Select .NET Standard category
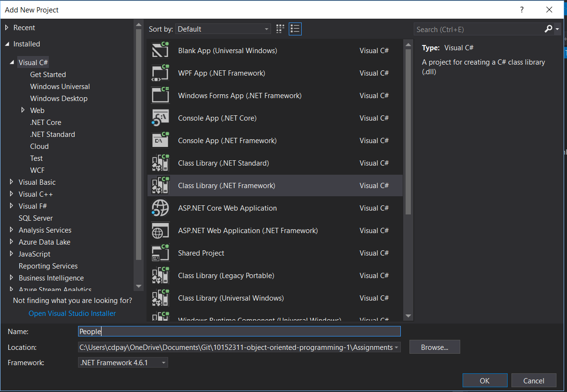 click(x=53, y=134)
